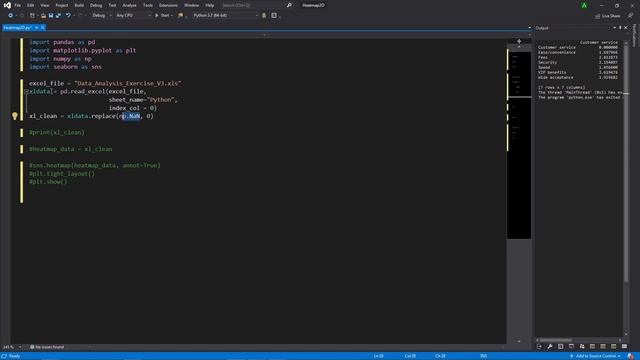640x360 pixels.
Task: Close the Output panel
Action: [x=626, y=28]
